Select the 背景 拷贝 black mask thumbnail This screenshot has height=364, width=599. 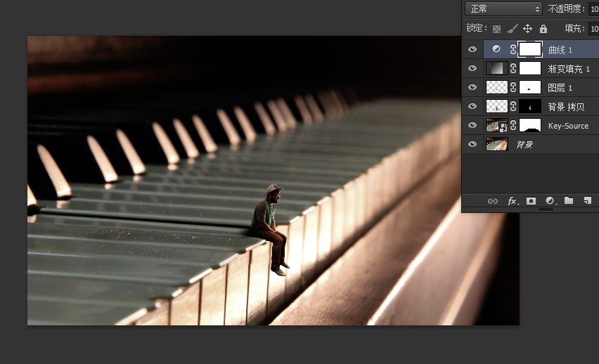click(x=530, y=106)
